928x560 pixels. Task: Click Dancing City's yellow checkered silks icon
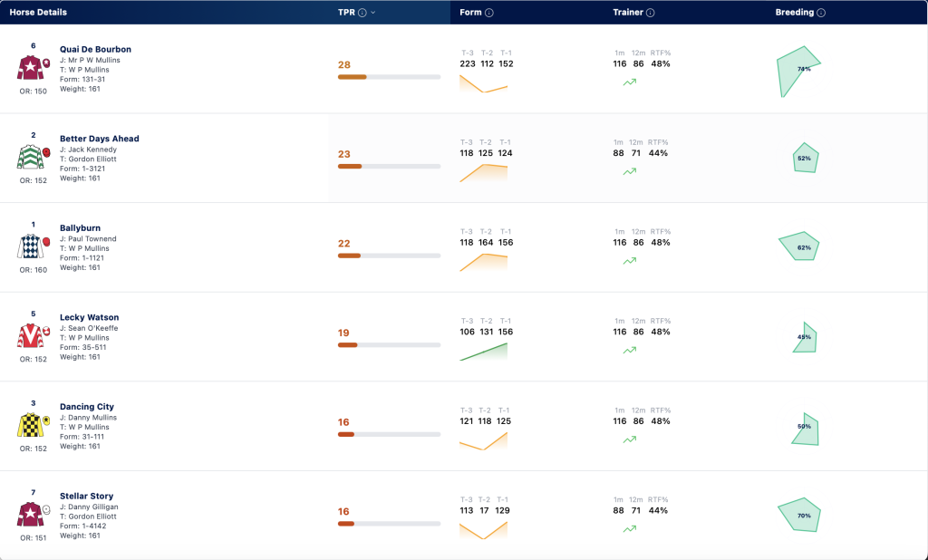[30, 425]
